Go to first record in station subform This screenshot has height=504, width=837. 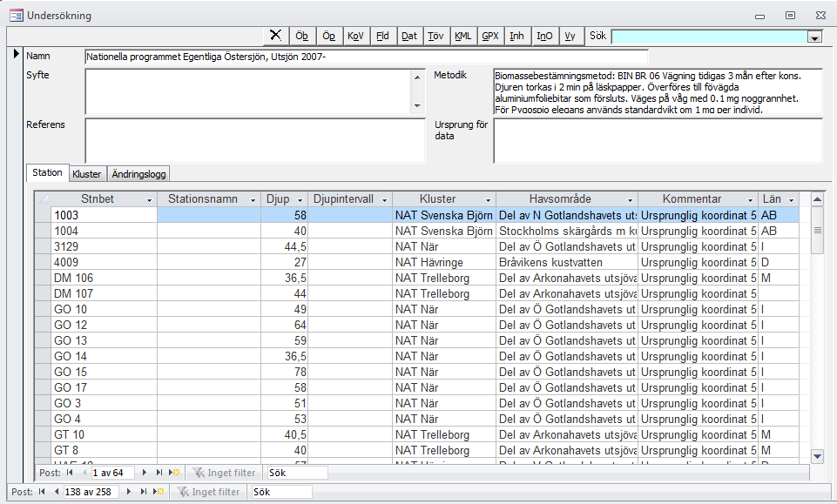70,473
